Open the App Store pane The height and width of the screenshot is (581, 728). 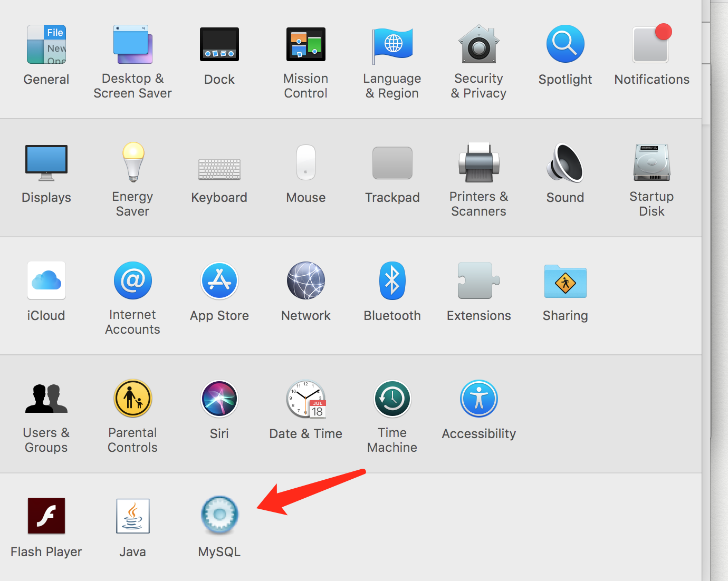(x=219, y=280)
